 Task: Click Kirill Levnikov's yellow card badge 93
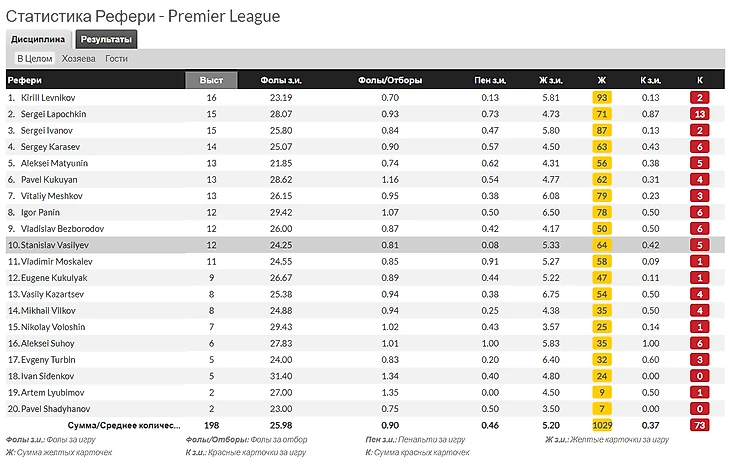tap(601, 98)
